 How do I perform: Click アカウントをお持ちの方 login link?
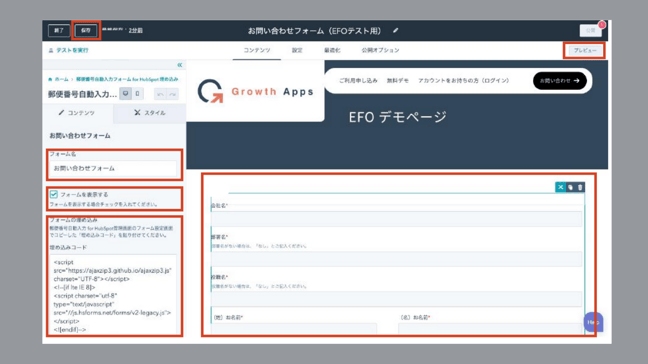tap(463, 81)
